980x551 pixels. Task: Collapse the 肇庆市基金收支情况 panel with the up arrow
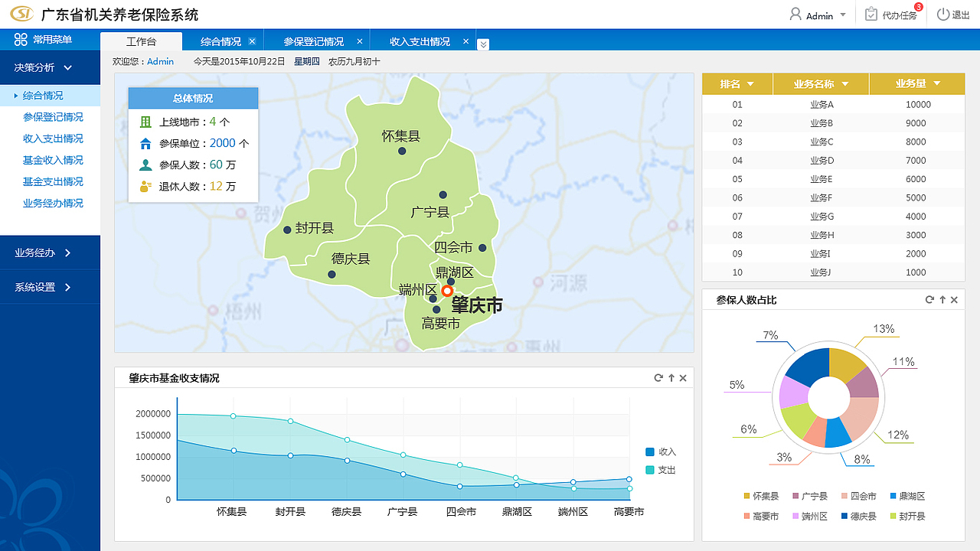[671, 378]
